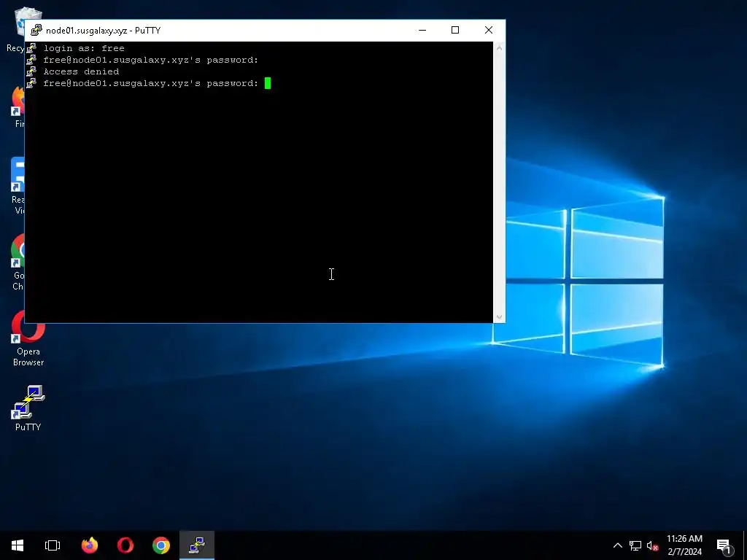Click the PuTTY scrollbar up arrow
The height and width of the screenshot is (560, 747).
point(499,47)
